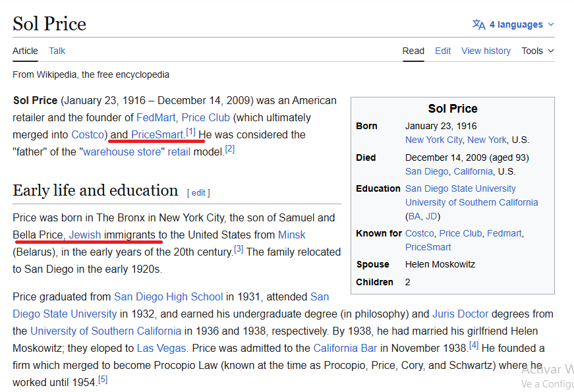
Task: Open citation reference number 1
Action: point(191,132)
